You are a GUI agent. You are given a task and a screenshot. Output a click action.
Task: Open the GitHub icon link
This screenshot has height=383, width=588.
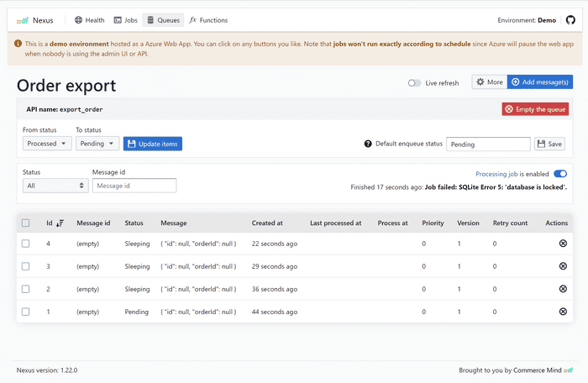[570, 19]
